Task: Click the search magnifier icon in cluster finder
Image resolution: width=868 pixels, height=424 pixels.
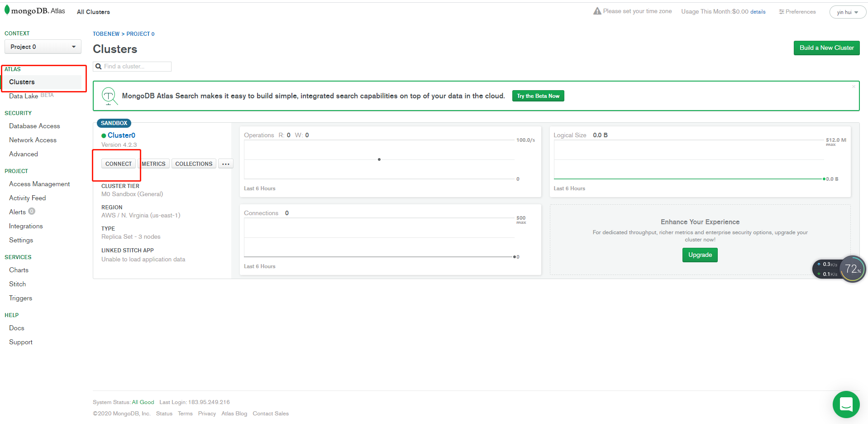Action: 98,67
